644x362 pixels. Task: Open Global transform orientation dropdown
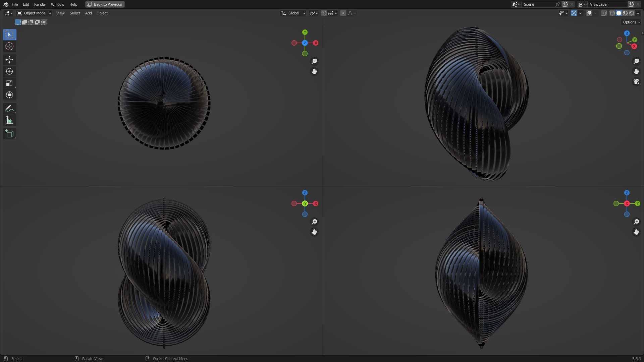pos(293,13)
